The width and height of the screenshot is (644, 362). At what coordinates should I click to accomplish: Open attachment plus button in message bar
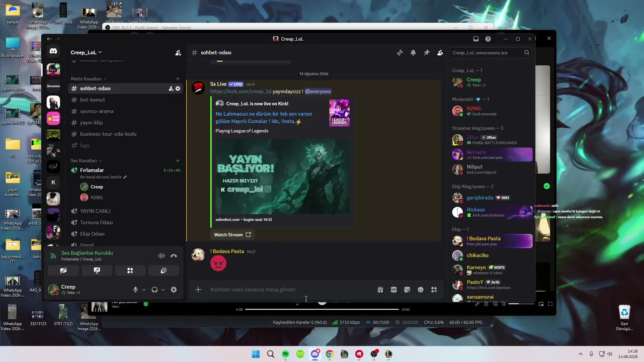(x=198, y=290)
